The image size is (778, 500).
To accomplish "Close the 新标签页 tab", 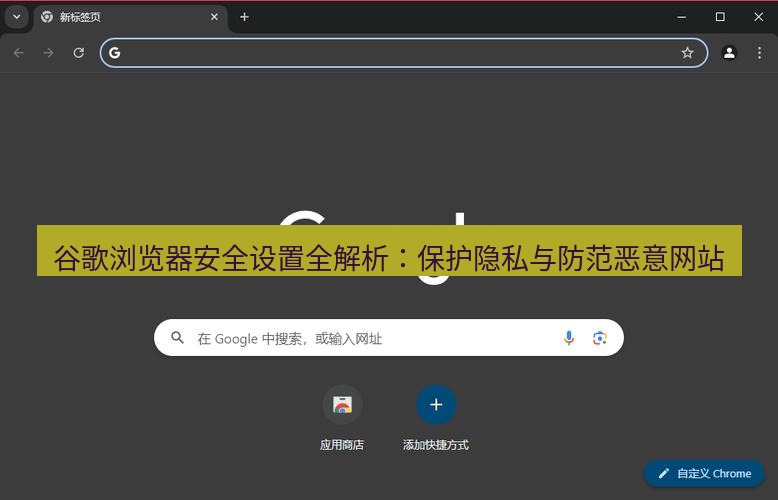I will [214, 17].
